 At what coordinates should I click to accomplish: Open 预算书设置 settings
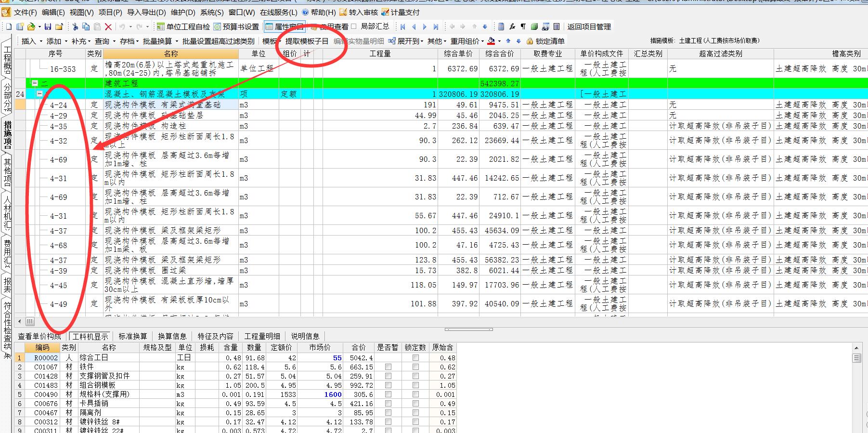pyautogui.click(x=236, y=26)
